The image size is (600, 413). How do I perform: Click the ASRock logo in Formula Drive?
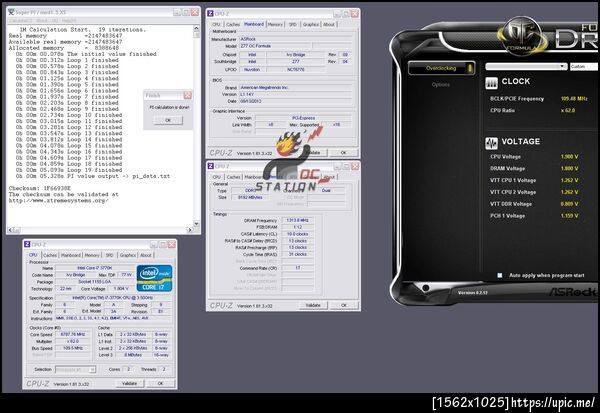tap(574, 292)
